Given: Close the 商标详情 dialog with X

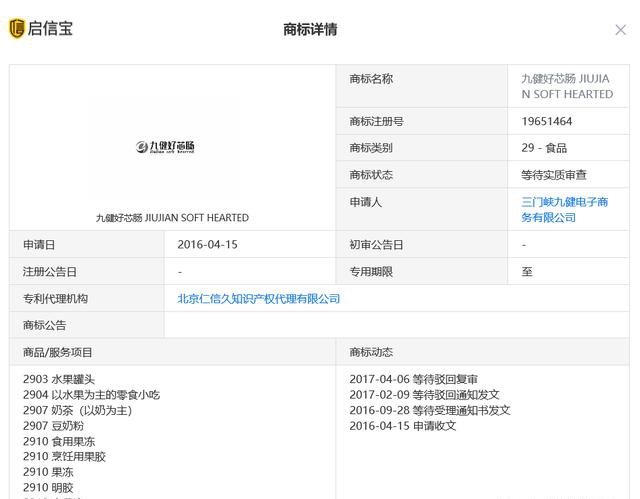Looking at the screenshot, I should coord(620,30).
